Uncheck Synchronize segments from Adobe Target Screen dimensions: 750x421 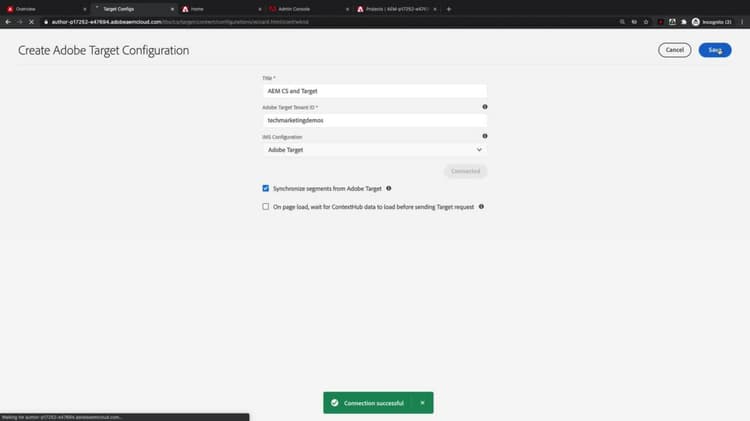(x=265, y=188)
